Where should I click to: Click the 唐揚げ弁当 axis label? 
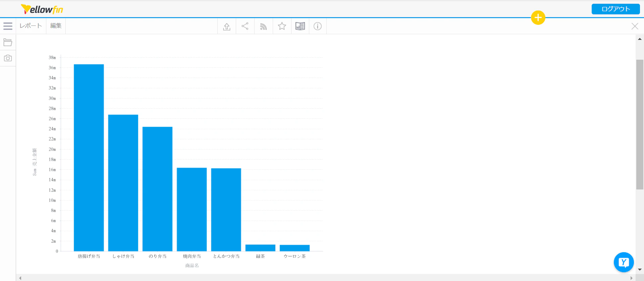pyautogui.click(x=89, y=256)
